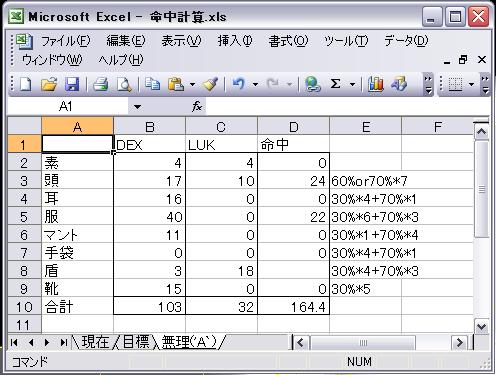This screenshot has height=375, width=496.
Task: Click the Copy icon
Action: pyautogui.click(x=152, y=84)
